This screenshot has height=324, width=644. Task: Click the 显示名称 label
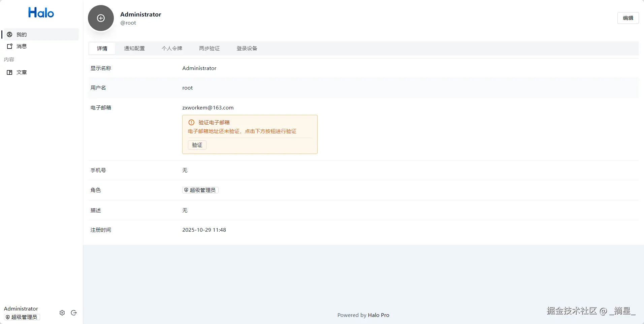[x=101, y=68]
